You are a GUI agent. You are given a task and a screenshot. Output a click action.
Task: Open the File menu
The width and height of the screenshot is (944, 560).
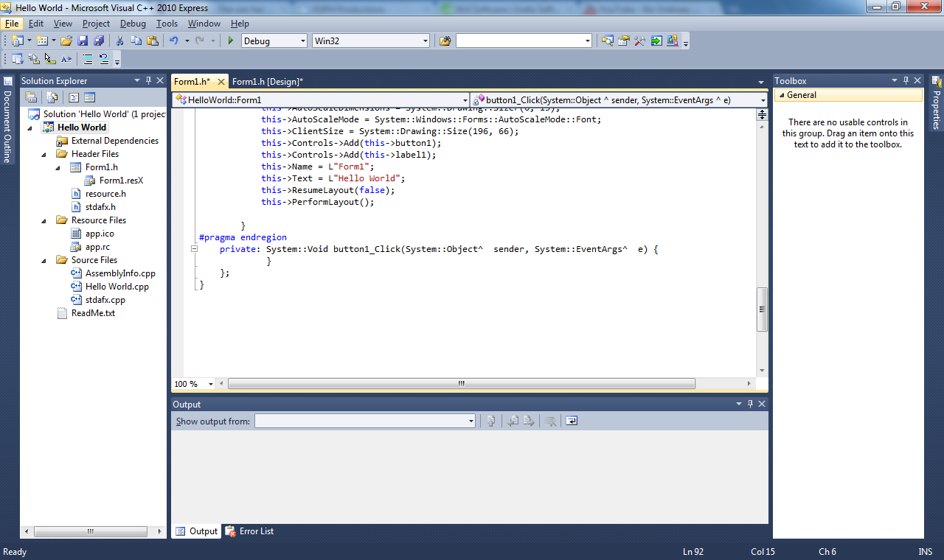point(12,24)
